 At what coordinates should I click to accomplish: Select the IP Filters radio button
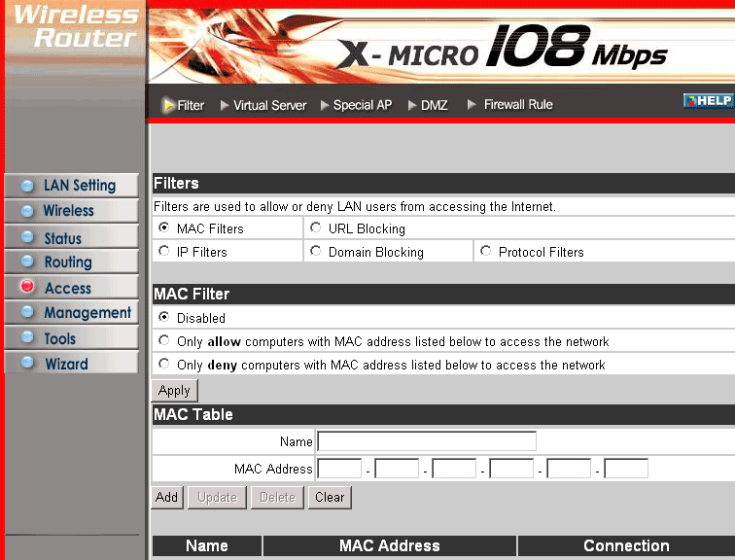pos(164,251)
